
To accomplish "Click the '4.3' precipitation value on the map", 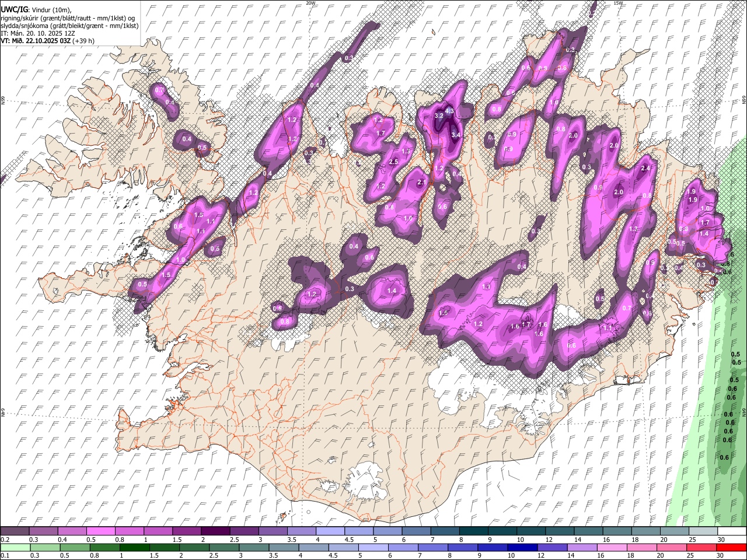I will [449, 110].
